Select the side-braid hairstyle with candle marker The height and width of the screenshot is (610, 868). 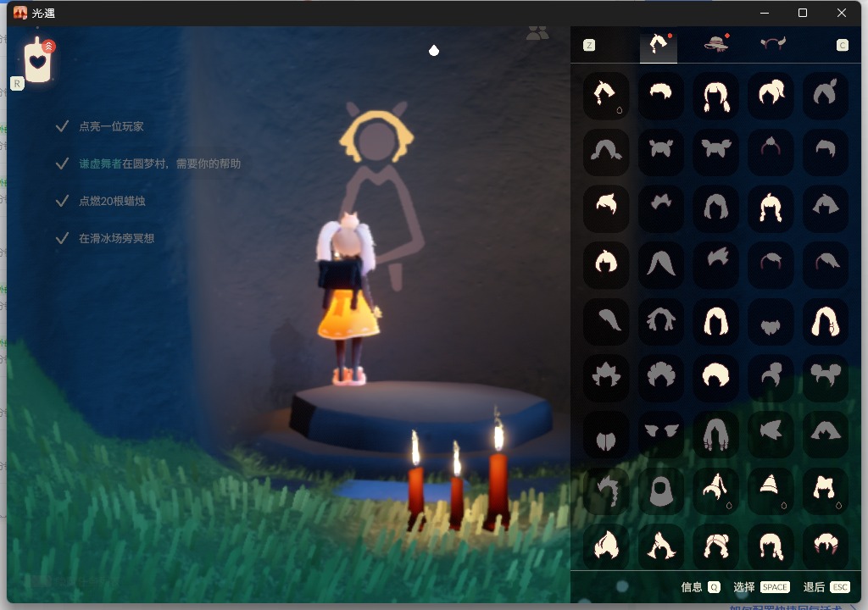[x=606, y=96]
